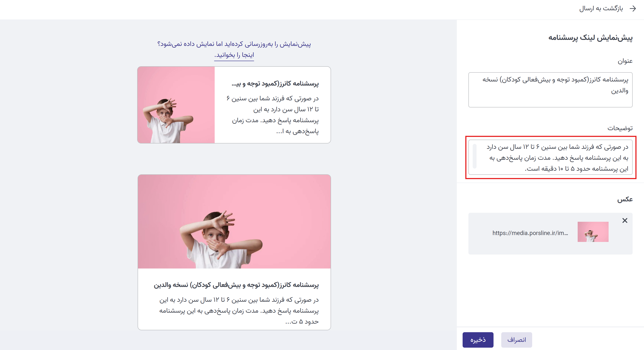The height and width of the screenshot is (350, 644).
Task: Click the truncated title in small preview card
Action: coord(275,83)
